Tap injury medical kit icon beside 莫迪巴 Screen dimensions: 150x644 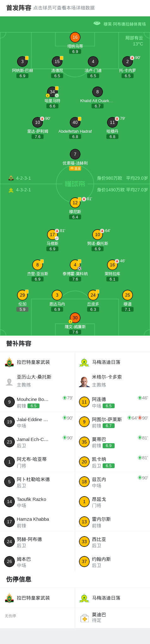tap(84, 617)
